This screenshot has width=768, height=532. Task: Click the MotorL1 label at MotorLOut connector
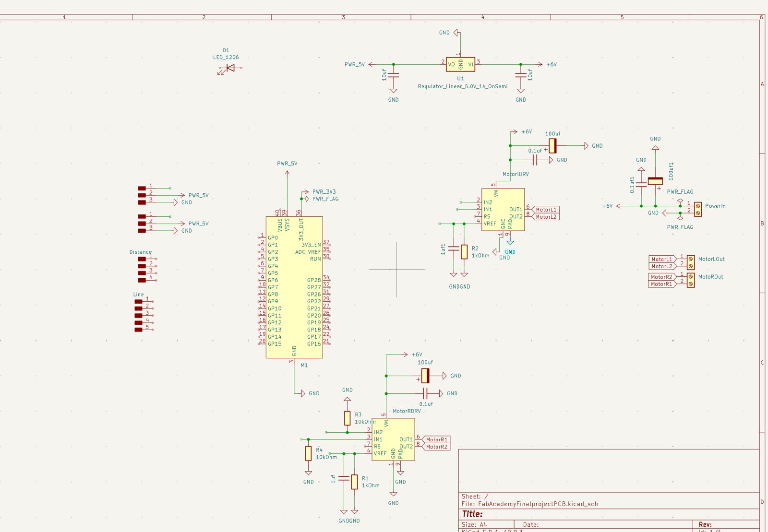pyautogui.click(x=662, y=259)
